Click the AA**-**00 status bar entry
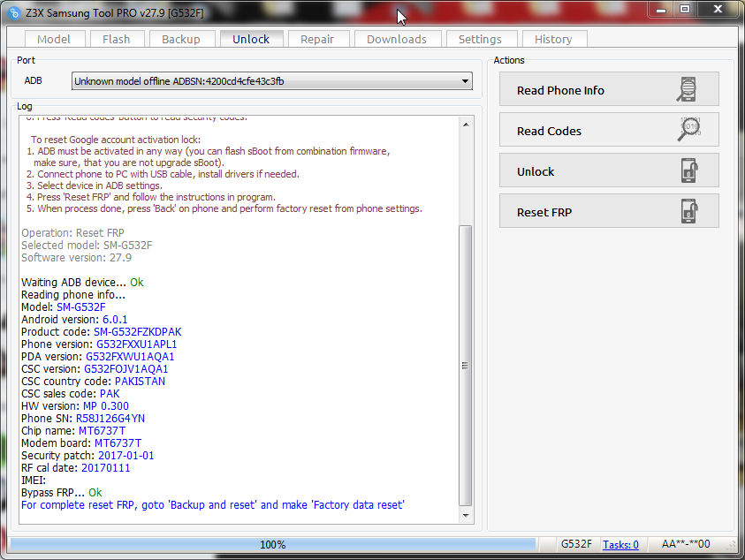 [686, 544]
